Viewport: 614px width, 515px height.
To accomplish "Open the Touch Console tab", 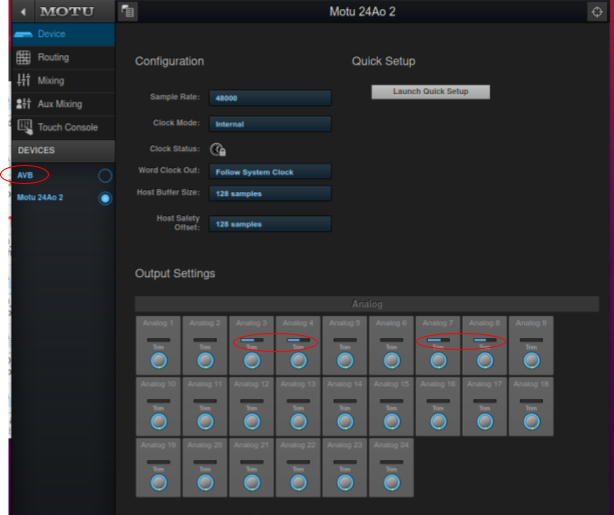I will [x=63, y=127].
